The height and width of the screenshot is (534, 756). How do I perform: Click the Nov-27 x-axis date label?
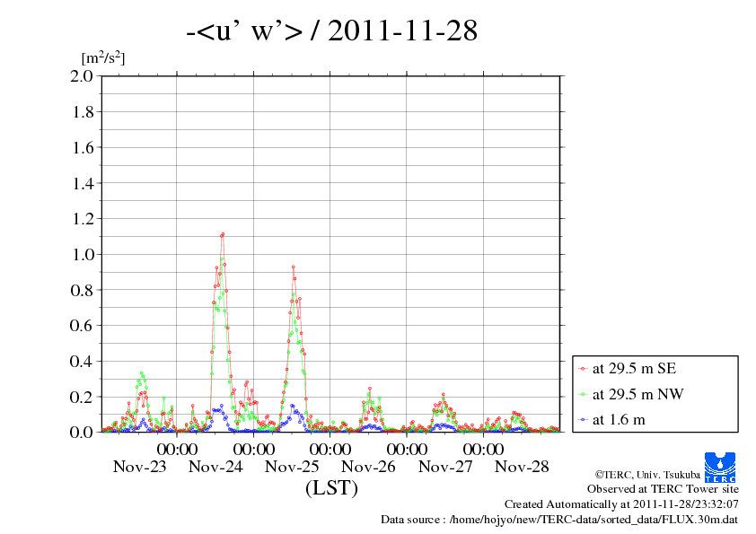click(x=445, y=467)
